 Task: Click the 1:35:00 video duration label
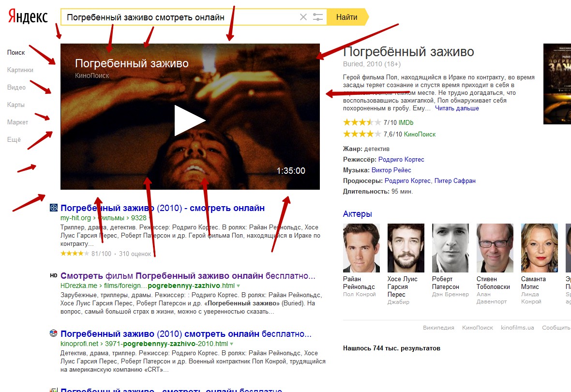pyautogui.click(x=291, y=170)
